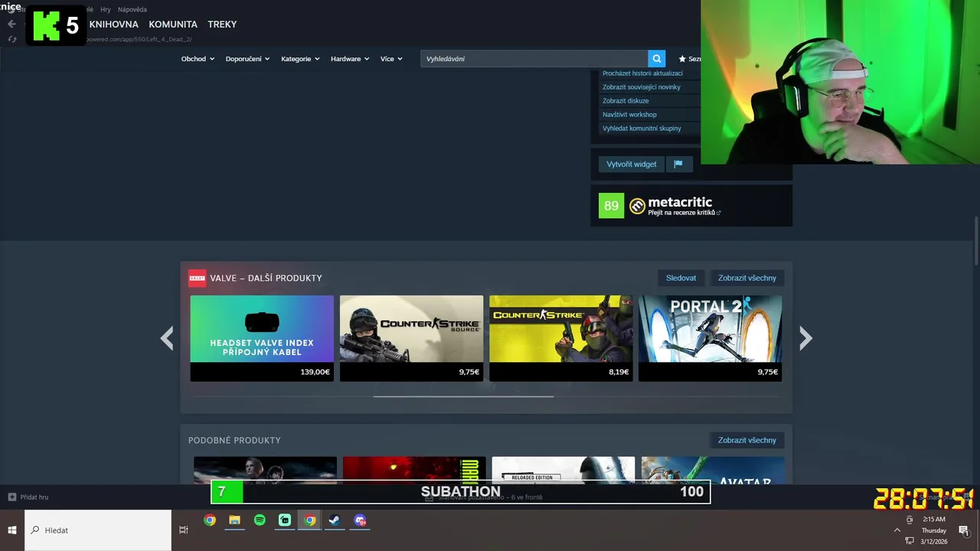Open the Kategorie dropdown

click(x=300, y=59)
